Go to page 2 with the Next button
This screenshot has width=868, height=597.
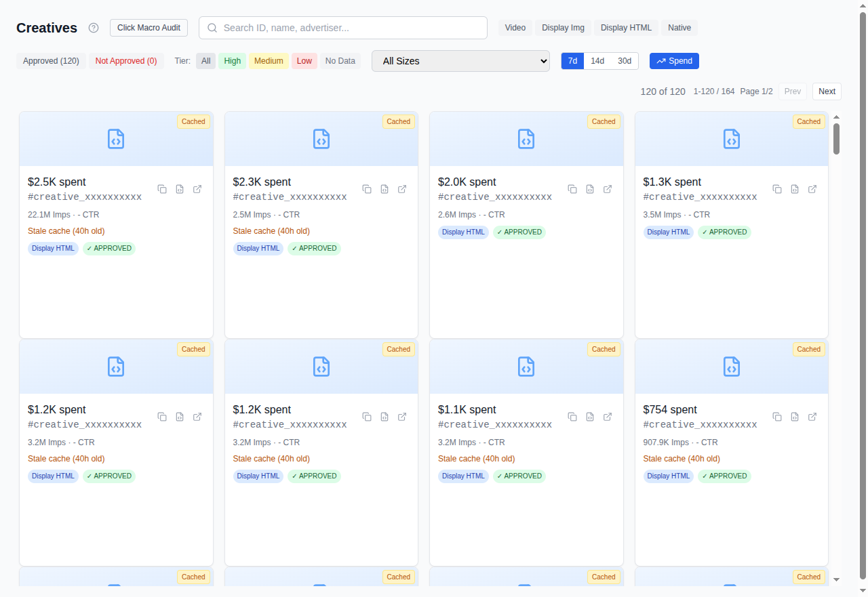827,91
